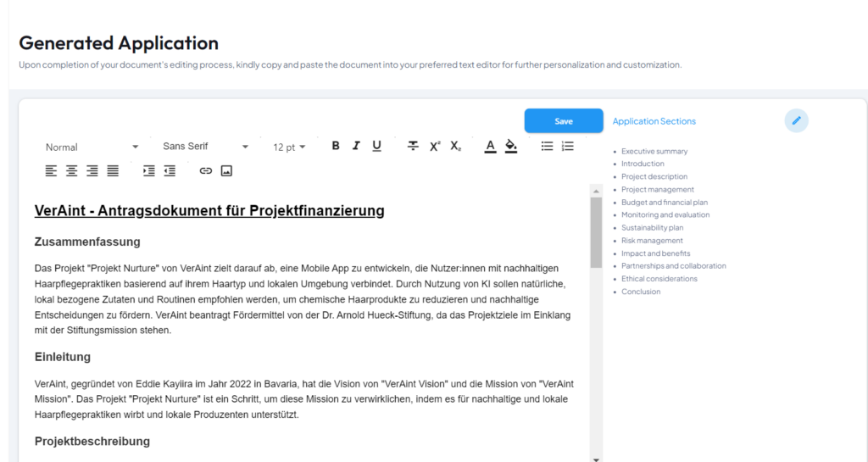
Task: Open the Normal paragraph style dropdown
Action: point(92,147)
